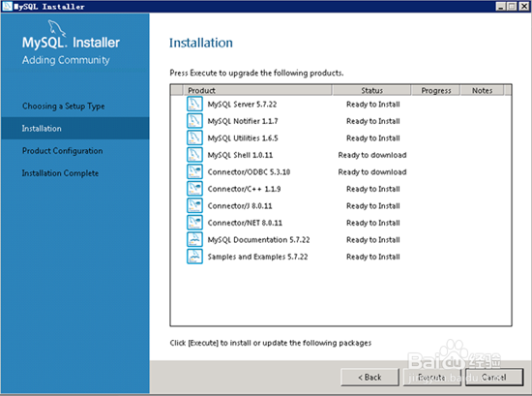Click the Connector/NET 8.0.11 product icon
532x396 pixels.
pos(194,223)
